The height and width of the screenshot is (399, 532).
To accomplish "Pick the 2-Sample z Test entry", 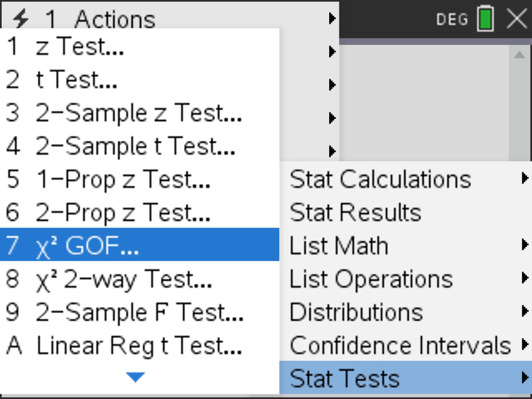I will pos(139,113).
